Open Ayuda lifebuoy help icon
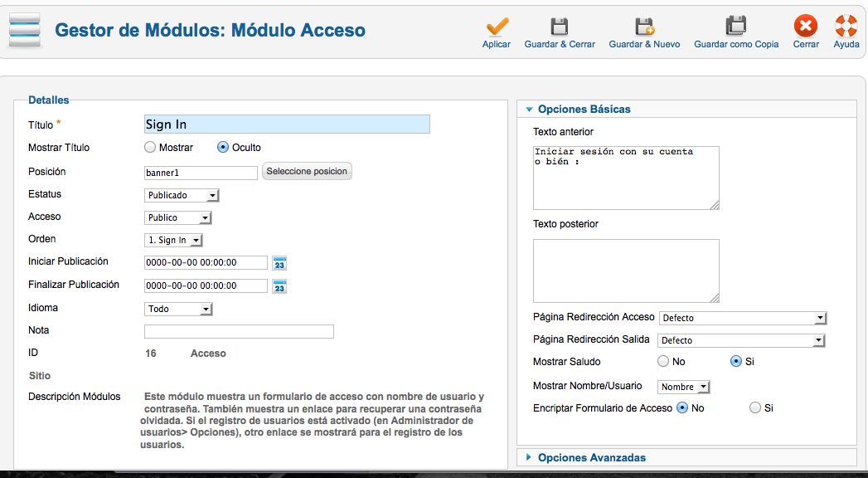Viewport: 868px width, 478px height. (x=846, y=26)
